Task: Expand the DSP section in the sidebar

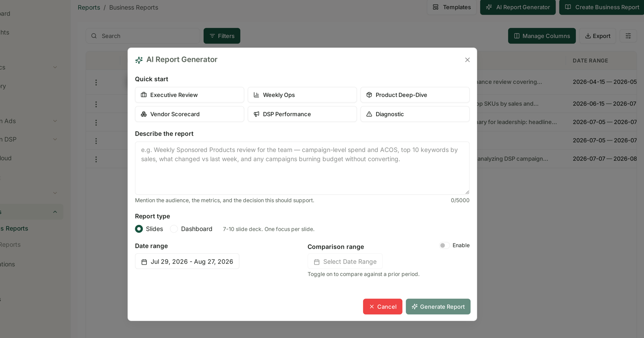Action: tap(55, 140)
